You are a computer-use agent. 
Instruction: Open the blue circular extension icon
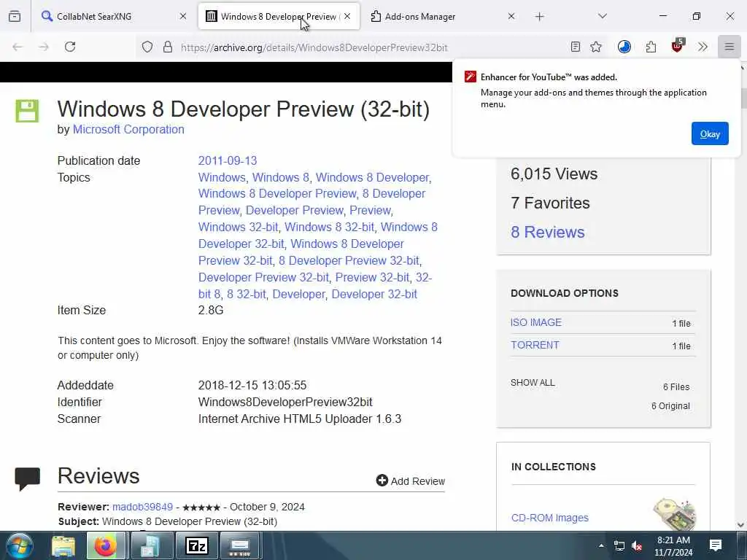click(624, 47)
